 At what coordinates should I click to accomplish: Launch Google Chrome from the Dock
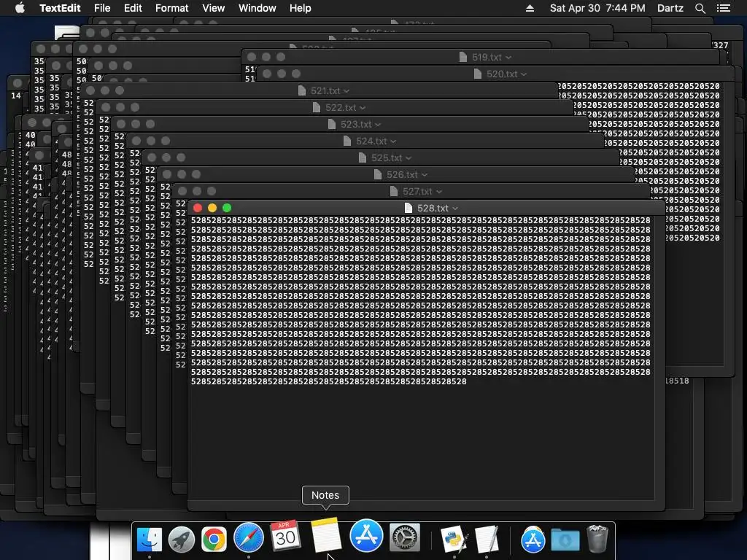click(x=214, y=539)
